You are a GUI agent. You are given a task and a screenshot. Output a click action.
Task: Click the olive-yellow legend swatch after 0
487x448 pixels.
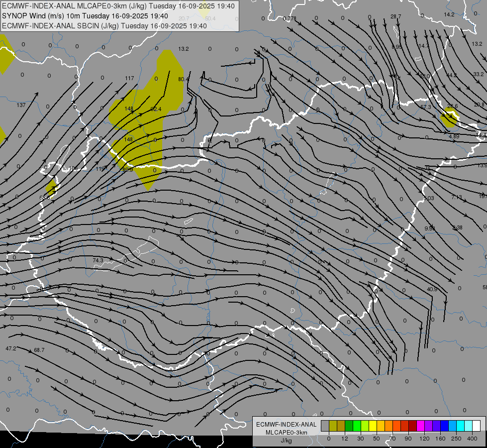click(x=333, y=426)
